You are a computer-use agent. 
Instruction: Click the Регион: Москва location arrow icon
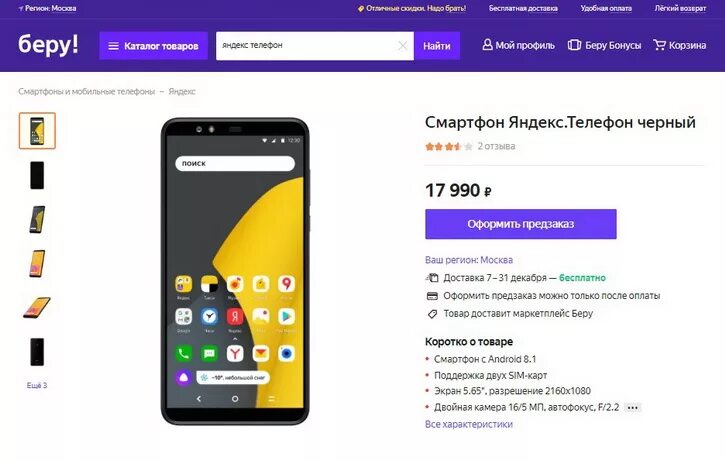click(21, 8)
